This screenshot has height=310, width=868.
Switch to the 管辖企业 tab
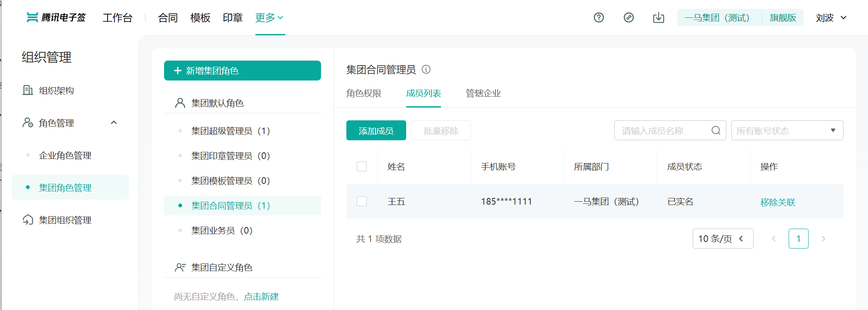click(x=483, y=93)
